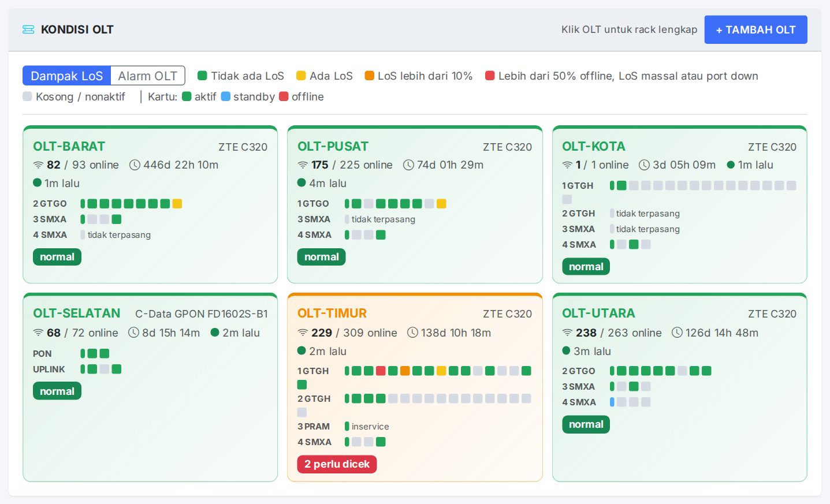Click the yellow port square in OLT-PUSAT 1 GTGO

pyautogui.click(x=441, y=203)
